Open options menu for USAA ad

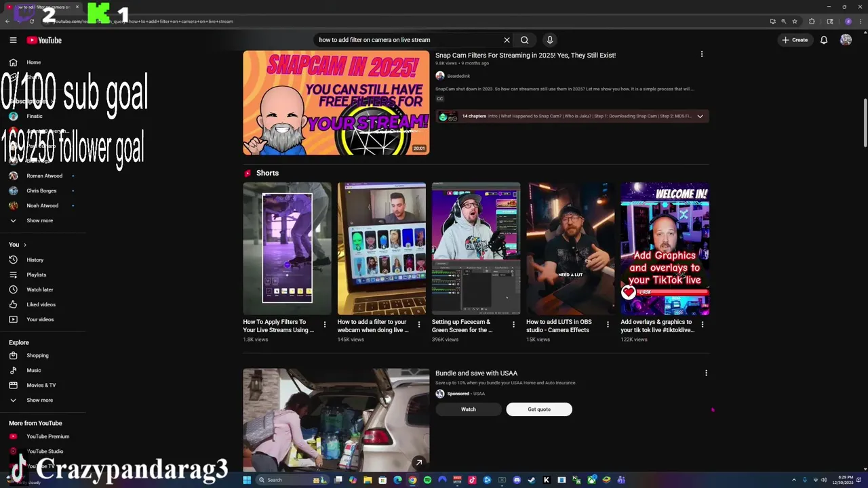(706, 373)
